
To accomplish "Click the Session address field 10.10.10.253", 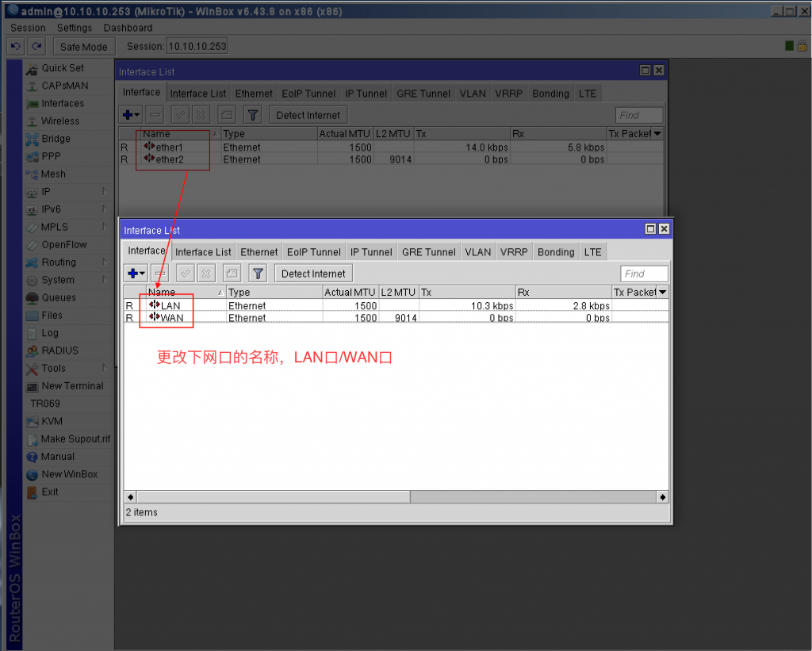I will click(x=197, y=47).
